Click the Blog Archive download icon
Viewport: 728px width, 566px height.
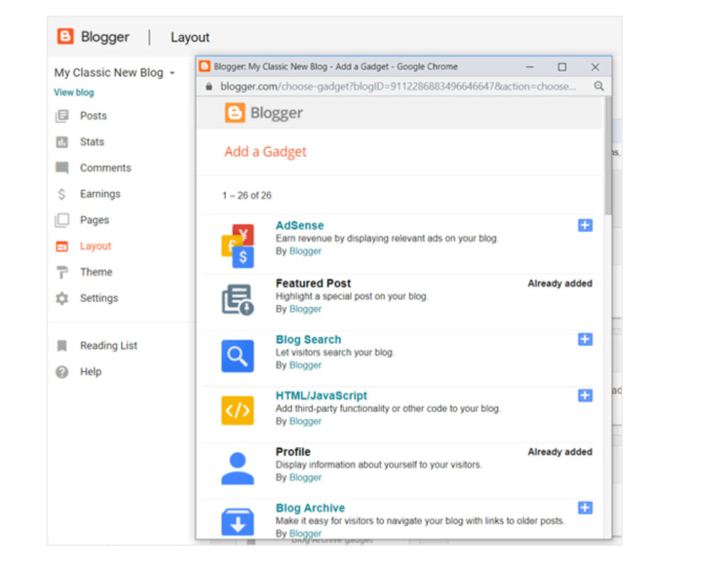coord(237,520)
